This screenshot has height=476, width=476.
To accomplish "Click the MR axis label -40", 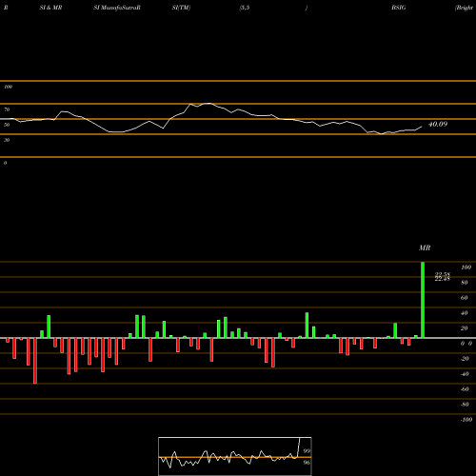I will (465, 374).
